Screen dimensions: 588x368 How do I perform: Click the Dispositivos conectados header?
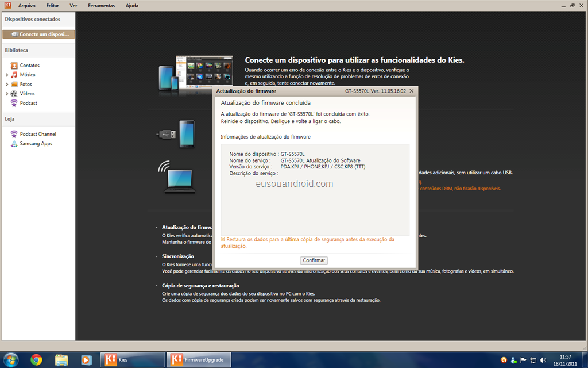pos(33,19)
